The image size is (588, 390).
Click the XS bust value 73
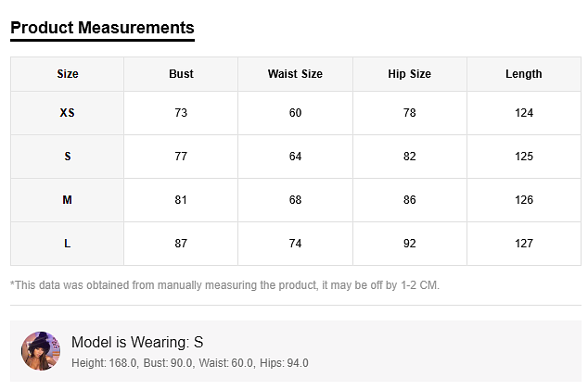[x=181, y=113]
